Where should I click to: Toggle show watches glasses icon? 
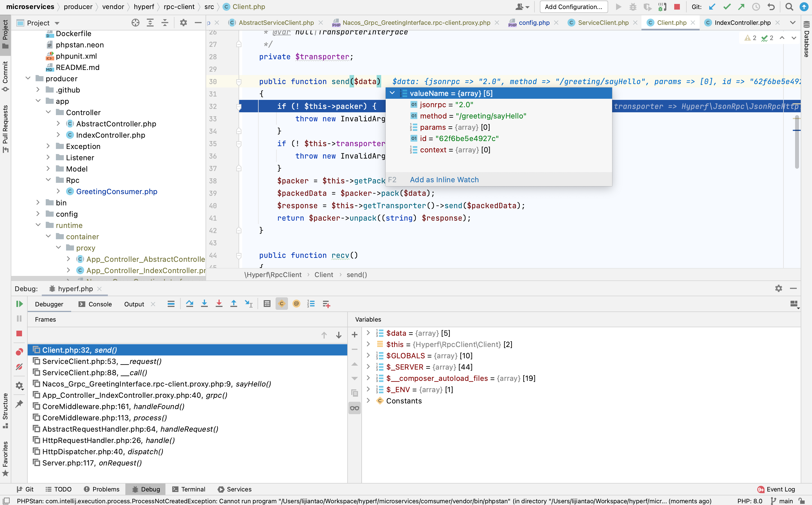355,408
